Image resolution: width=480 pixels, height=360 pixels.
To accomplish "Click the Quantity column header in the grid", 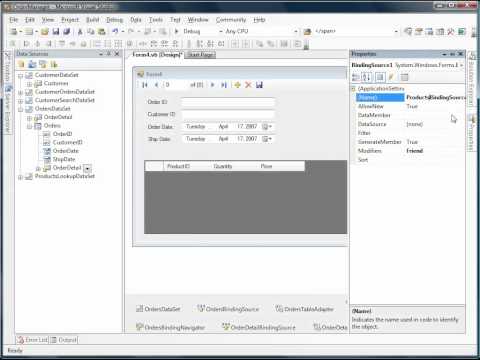I will coord(235,166).
